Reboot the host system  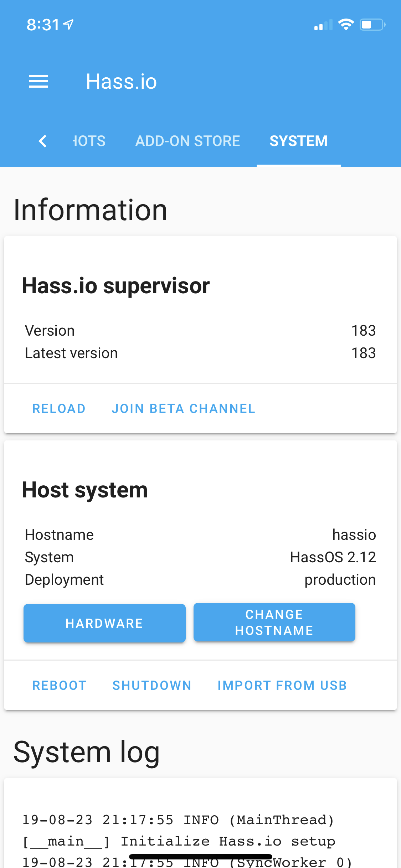59,686
